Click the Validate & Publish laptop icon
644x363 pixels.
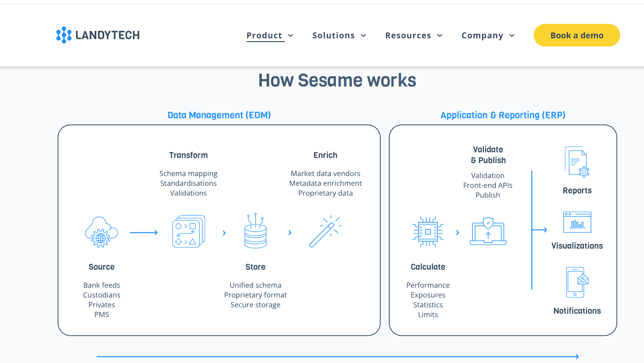pos(488,231)
